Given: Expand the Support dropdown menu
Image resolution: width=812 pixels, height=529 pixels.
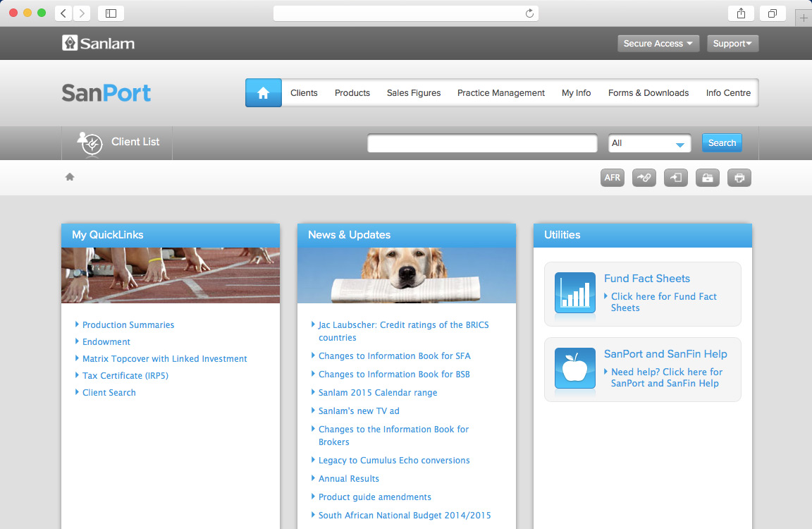Looking at the screenshot, I should [x=732, y=44].
